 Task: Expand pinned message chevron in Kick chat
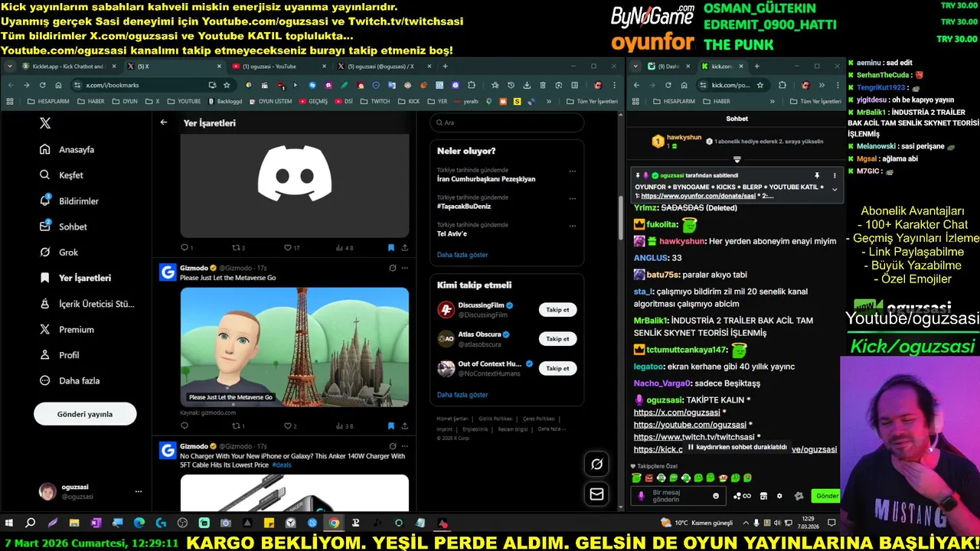(x=835, y=190)
